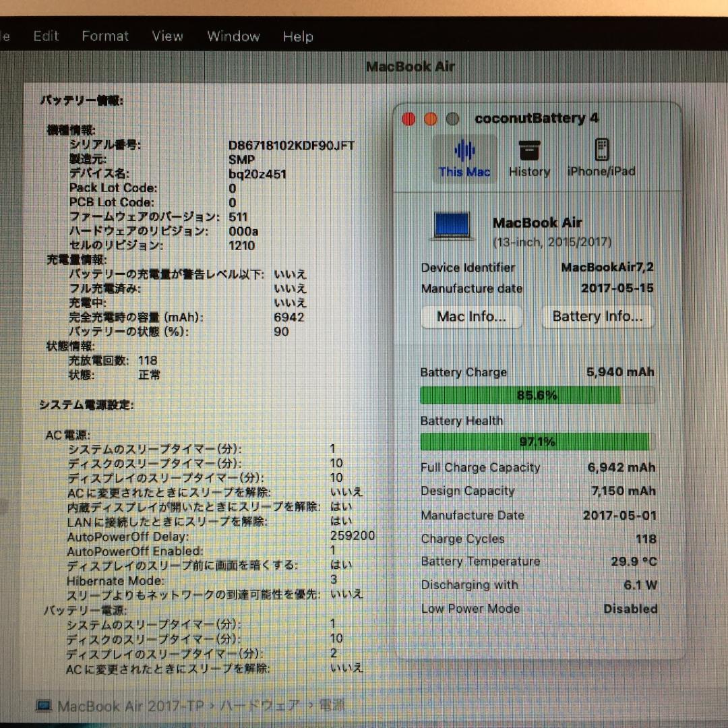
Task: Click the Device Identifier value MacBookAir7,2
Action: coord(607,268)
